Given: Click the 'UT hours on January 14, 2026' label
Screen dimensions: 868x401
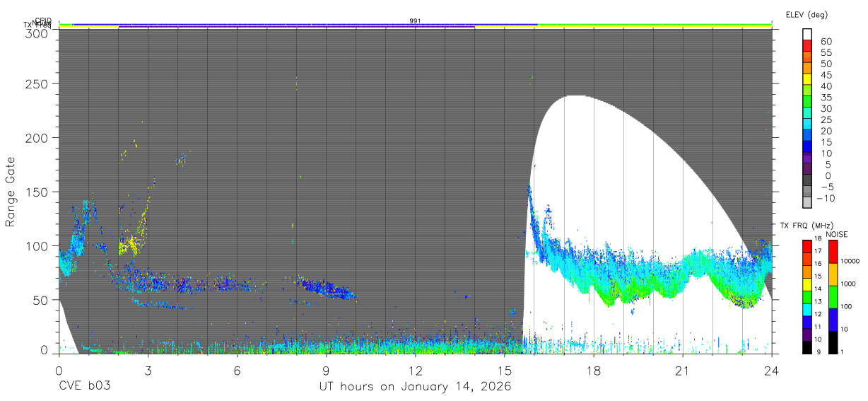Looking at the screenshot, I should 415,387.
